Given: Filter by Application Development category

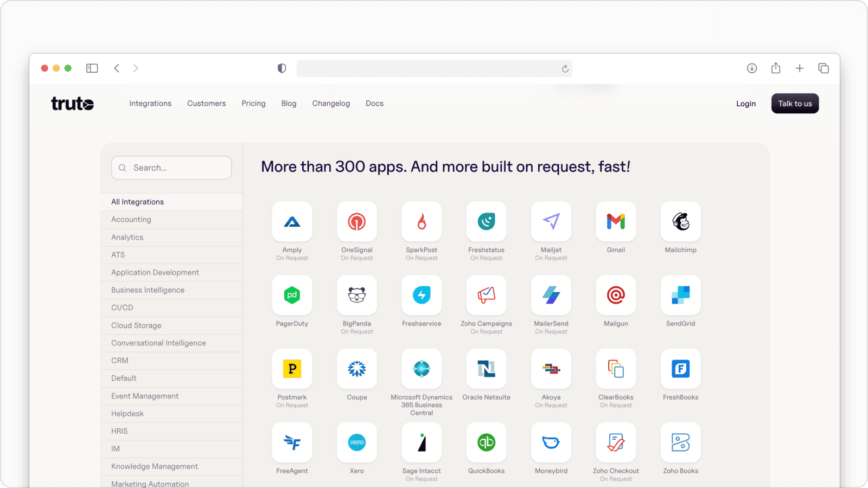Looking at the screenshot, I should pyautogui.click(x=171, y=272).
